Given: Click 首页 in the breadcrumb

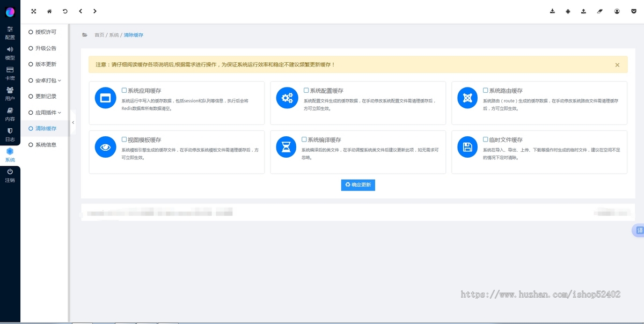Looking at the screenshot, I should coord(99,35).
